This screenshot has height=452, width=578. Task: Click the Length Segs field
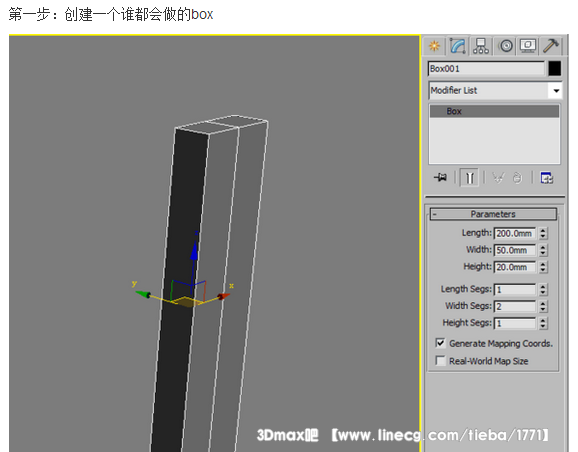click(x=515, y=290)
